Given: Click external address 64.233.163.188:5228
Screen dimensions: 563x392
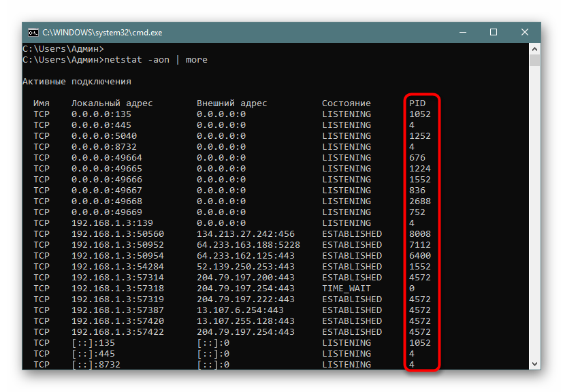Looking at the screenshot, I should point(248,245).
